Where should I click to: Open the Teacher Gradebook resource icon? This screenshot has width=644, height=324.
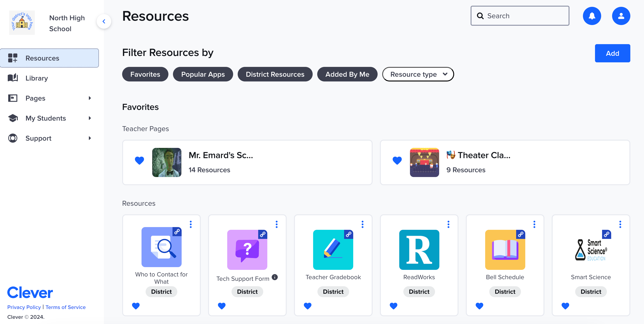(333, 250)
